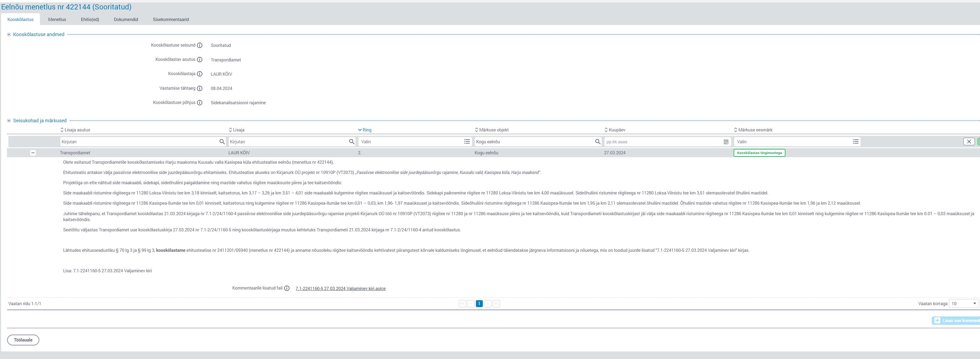
Task: Open the Menetlus tab
Action: [x=57, y=19]
